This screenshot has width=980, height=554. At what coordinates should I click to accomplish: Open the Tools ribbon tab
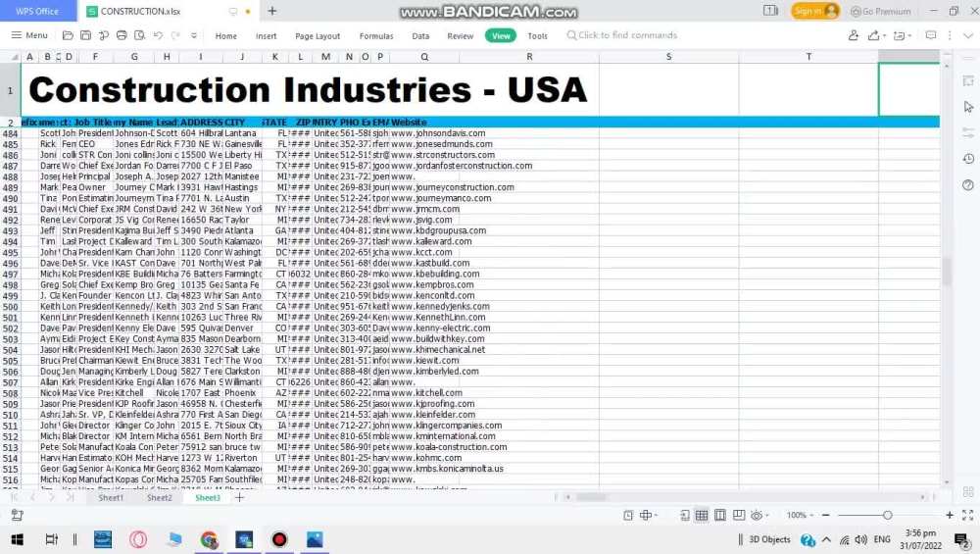(537, 36)
